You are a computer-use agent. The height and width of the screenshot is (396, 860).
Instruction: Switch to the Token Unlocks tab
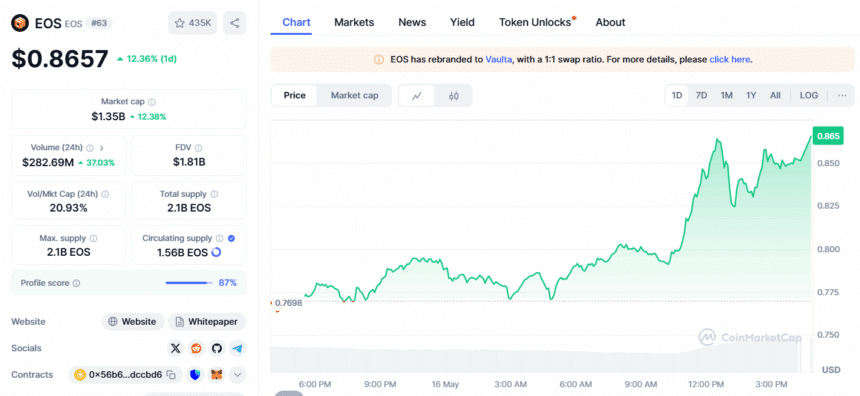535,22
